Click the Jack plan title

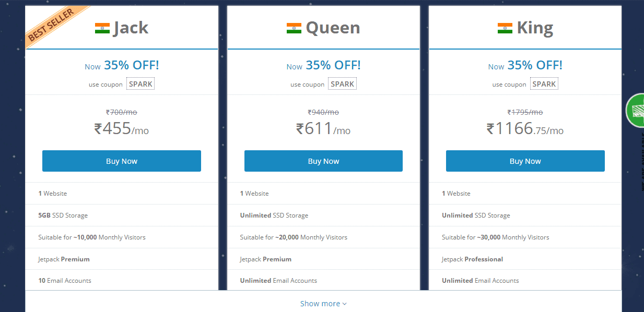[131, 28]
